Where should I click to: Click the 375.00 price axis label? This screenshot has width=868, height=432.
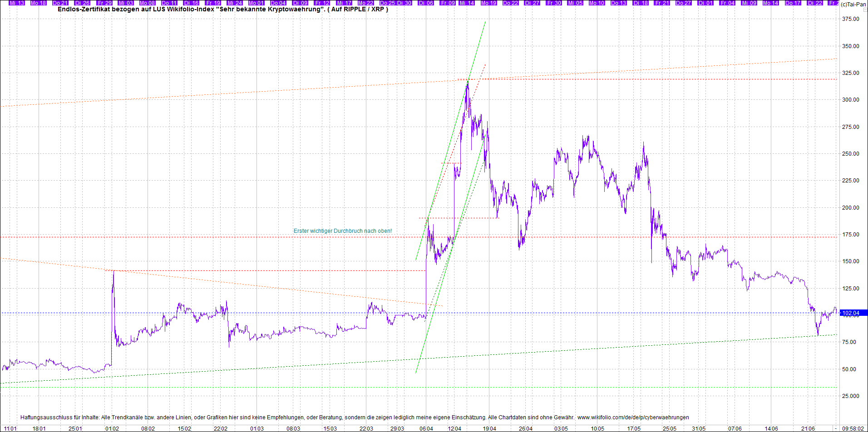(x=850, y=19)
